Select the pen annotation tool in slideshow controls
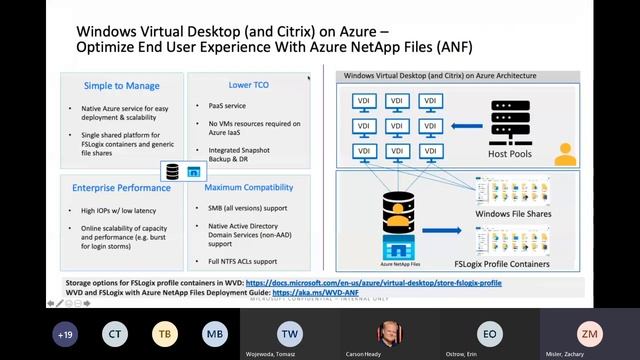The height and width of the screenshot is (360, 640). [x=60, y=303]
